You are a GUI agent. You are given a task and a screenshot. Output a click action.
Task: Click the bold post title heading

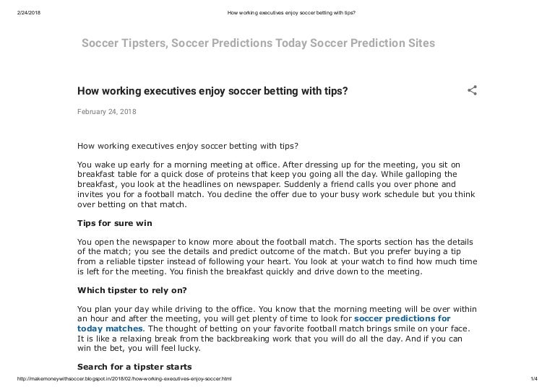pos(212,91)
